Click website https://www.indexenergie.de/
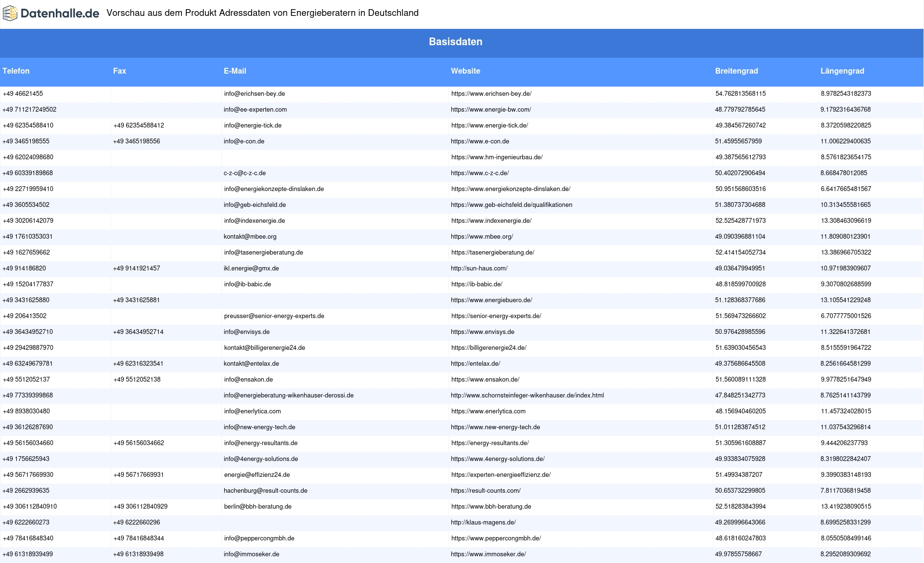Image resolution: width=924 pixels, height=563 pixels. tap(491, 221)
